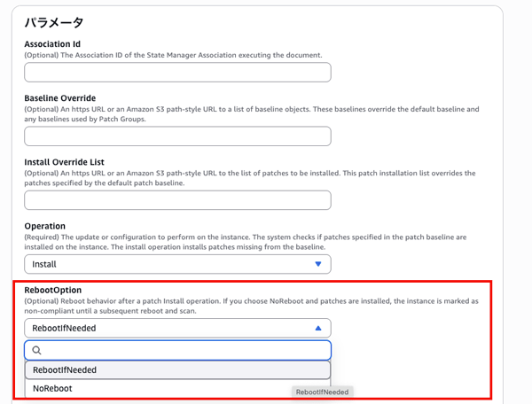Screen dimensions: 532x404
Task: Focus the Baseline Override input box
Action: pos(177,136)
